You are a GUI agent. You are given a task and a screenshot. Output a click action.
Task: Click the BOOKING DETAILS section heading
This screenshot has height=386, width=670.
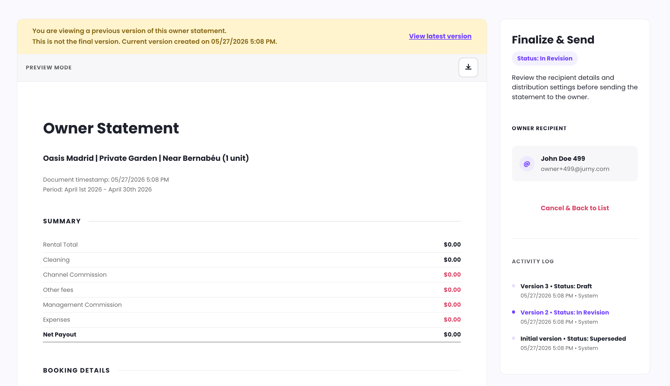click(x=76, y=370)
